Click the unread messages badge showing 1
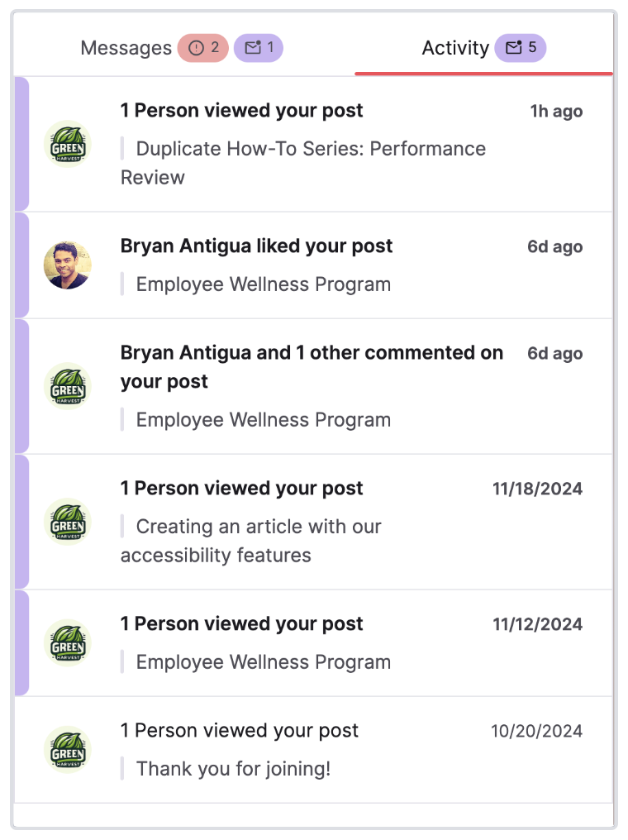The height and width of the screenshot is (840, 628). click(x=259, y=48)
